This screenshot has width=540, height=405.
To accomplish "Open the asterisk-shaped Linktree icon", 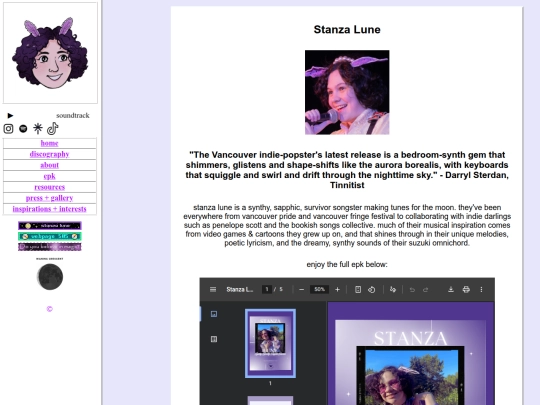I will coord(38,128).
